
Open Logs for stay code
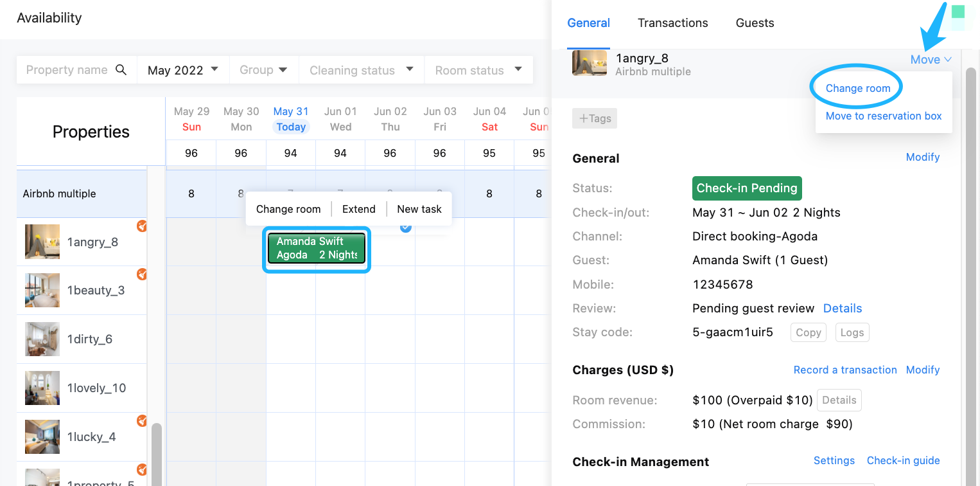click(x=852, y=332)
